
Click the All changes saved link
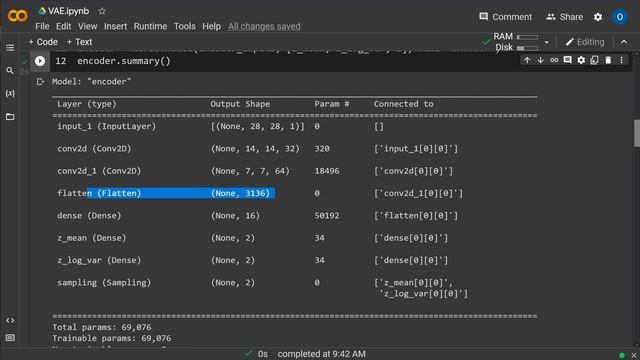[264, 27]
